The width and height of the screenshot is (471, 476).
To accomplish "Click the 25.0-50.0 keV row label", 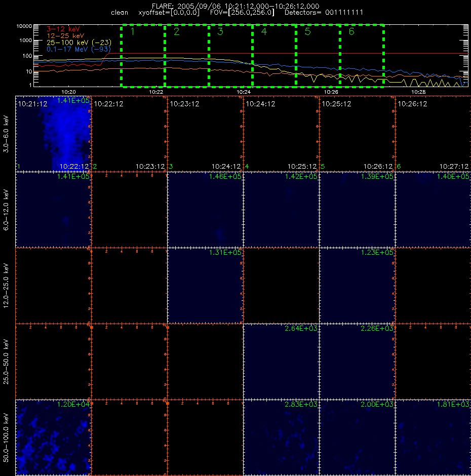I will (x=6, y=362).
